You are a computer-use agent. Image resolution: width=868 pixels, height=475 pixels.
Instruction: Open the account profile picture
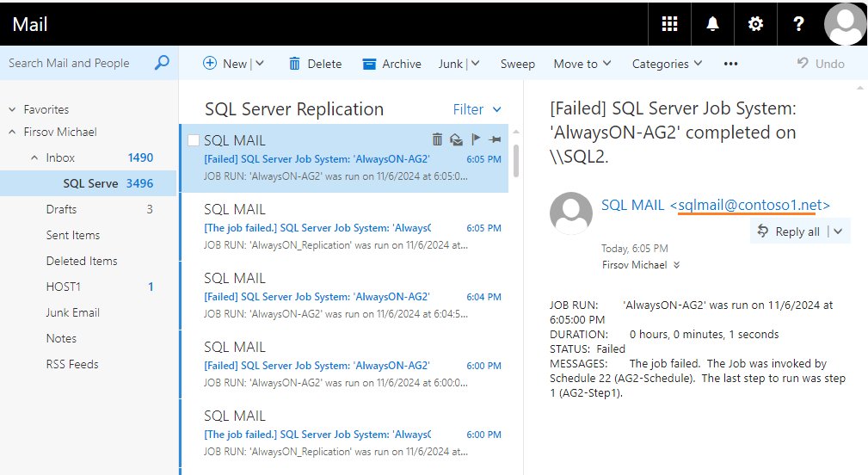coord(845,24)
